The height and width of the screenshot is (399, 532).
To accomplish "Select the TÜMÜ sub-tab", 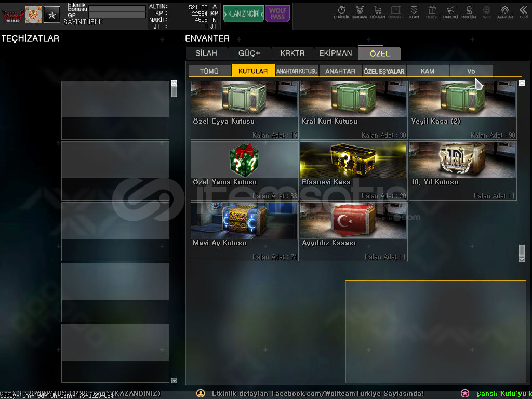I will point(209,71).
